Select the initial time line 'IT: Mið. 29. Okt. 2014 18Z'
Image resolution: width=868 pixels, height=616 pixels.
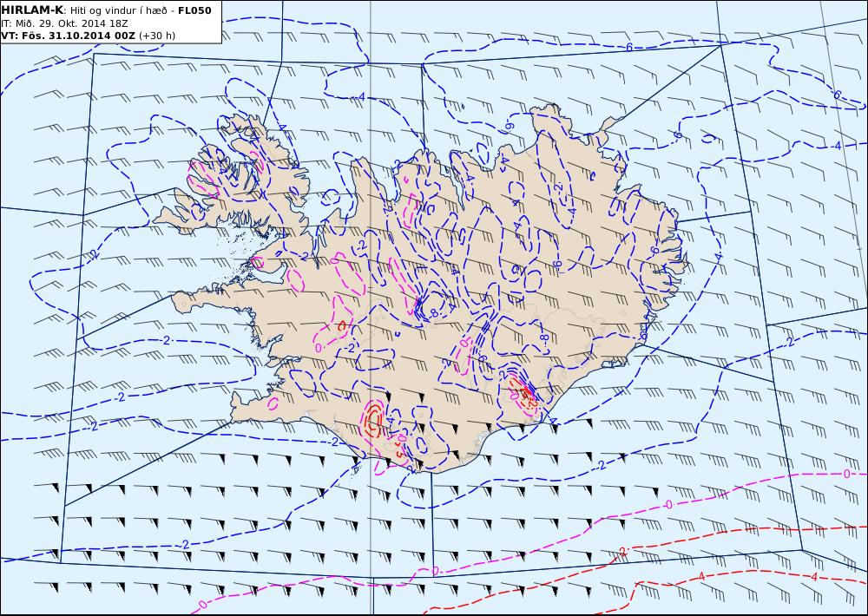[x=64, y=23]
